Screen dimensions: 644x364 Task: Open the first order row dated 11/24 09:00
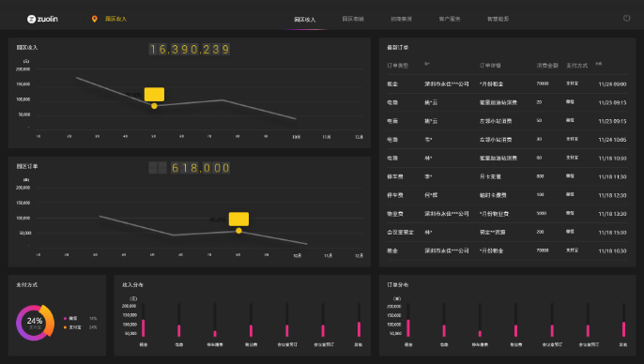click(x=507, y=83)
